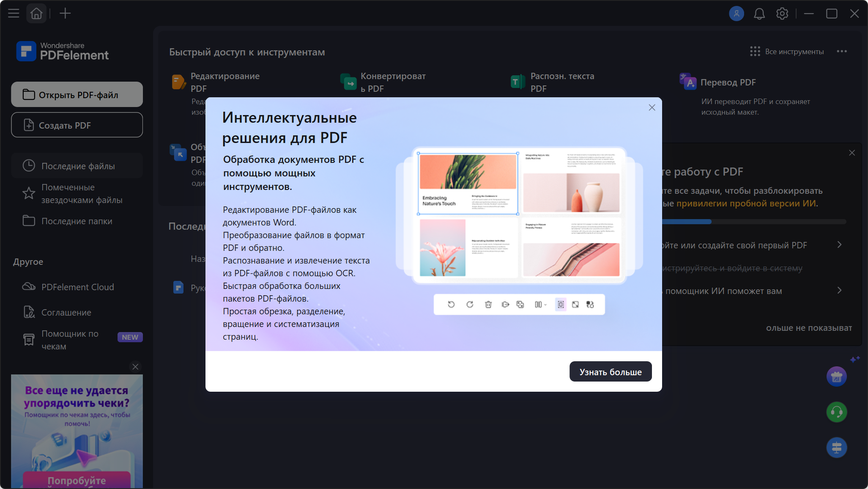The width and height of the screenshot is (868, 489).
Task: Click Создать PDF button
Action: (x=77, y=125)
